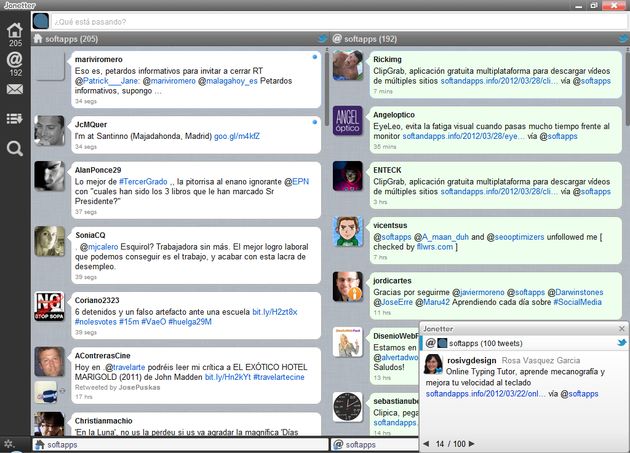Click the compose tweet input field
Viewport: 630px width, 453px height.
(x=338, y=22)
